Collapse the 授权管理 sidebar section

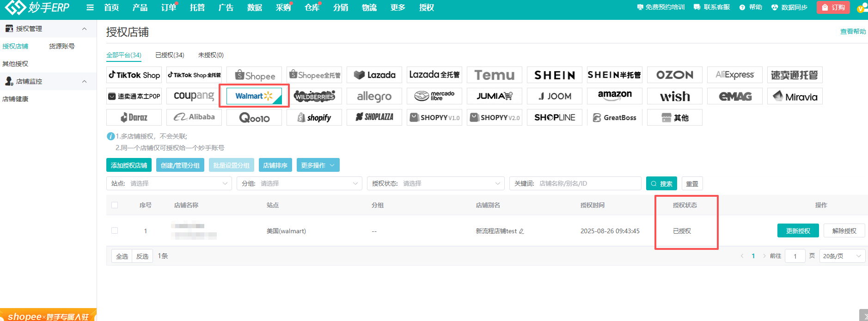[84, 29]
